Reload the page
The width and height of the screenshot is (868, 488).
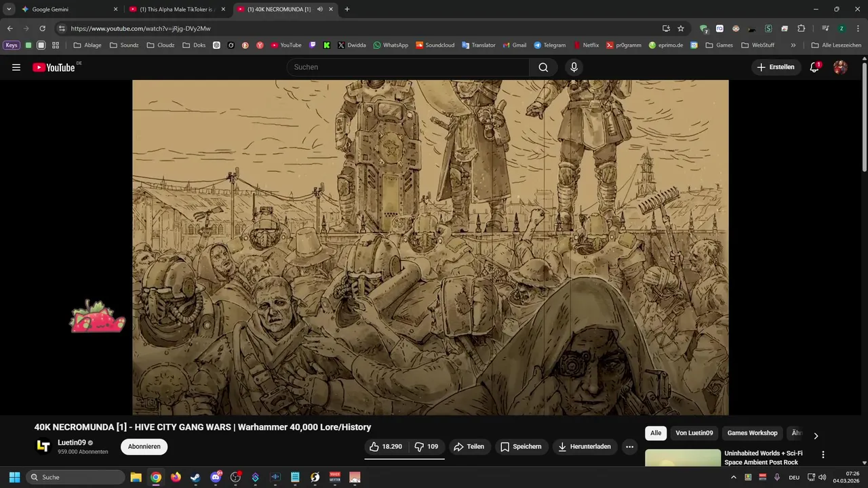42,28
